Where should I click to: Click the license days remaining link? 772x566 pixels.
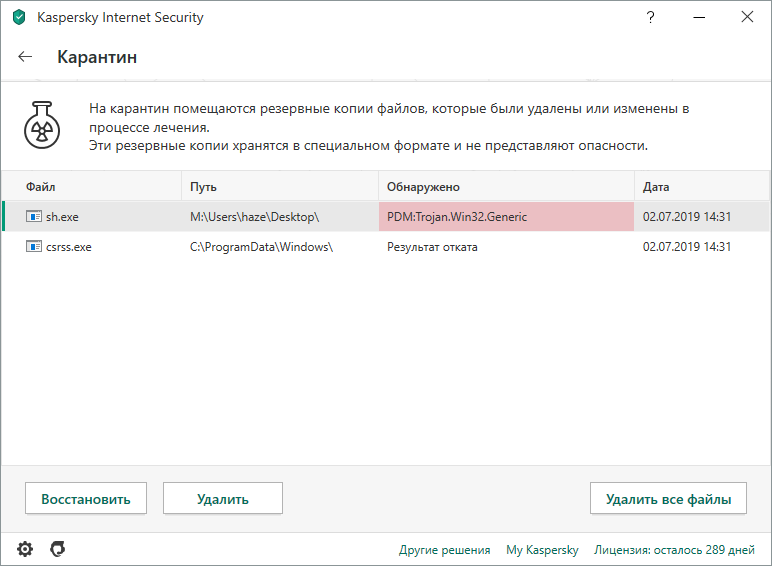click(x=674, y=550)
